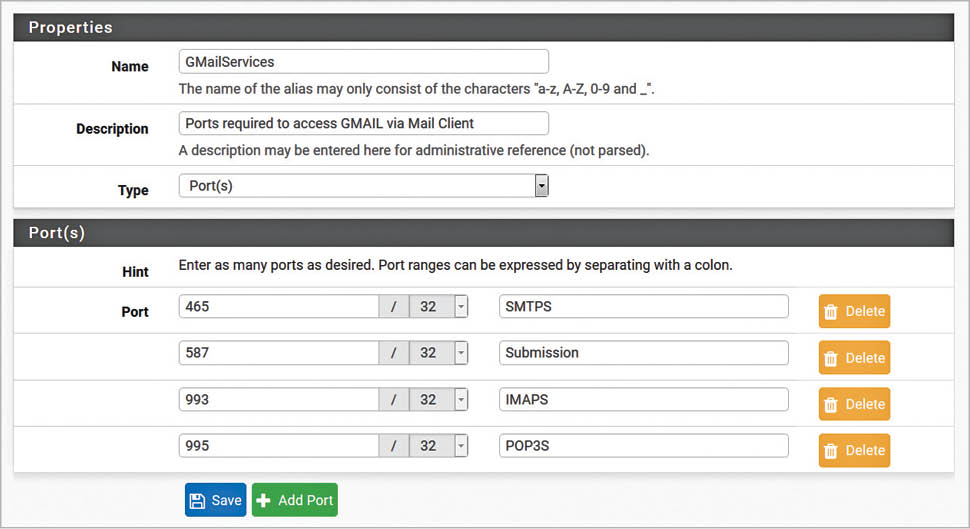The image size is (970, 529).
Task: Select the port field containing 587
Action: (279, 353)
